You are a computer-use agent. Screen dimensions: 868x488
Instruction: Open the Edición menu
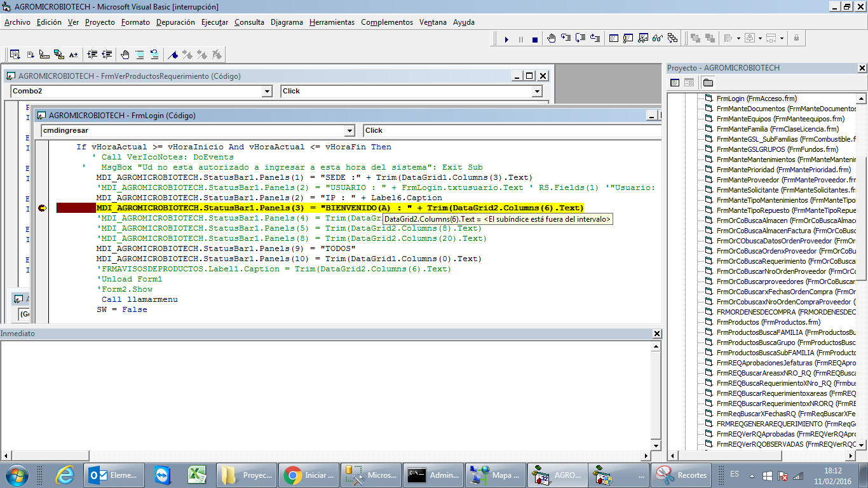pyautogui.click(x=49, y=22)
